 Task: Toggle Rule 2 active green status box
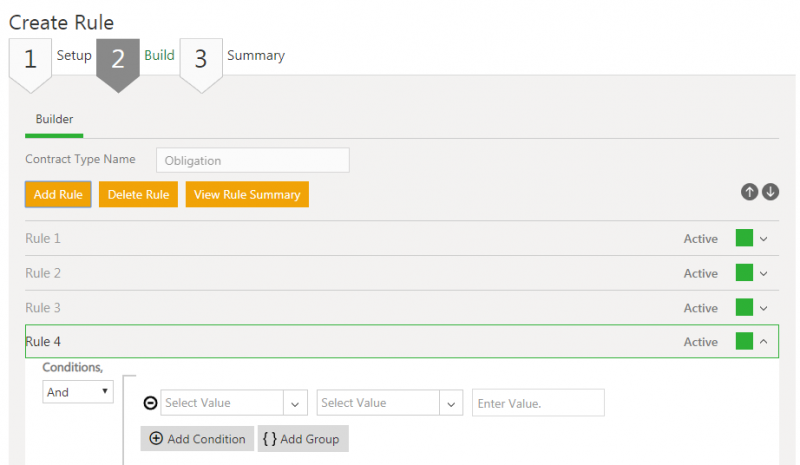pos(744,273)
